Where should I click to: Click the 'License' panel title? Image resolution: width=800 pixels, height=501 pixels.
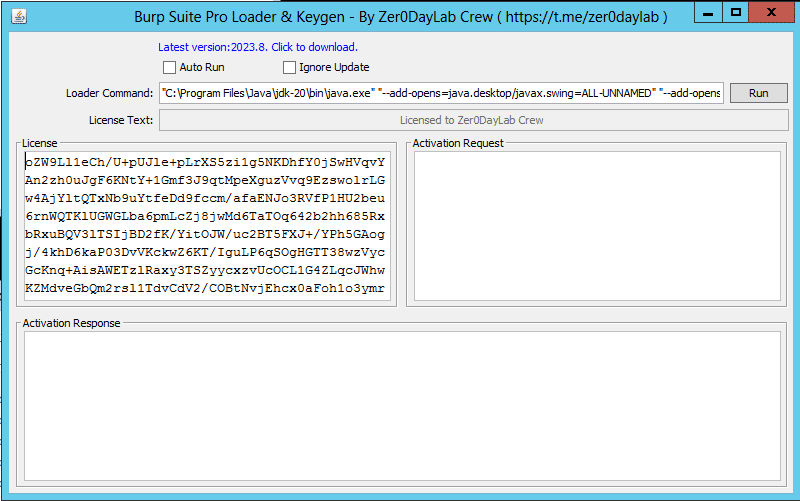click(x=39, y=143)
